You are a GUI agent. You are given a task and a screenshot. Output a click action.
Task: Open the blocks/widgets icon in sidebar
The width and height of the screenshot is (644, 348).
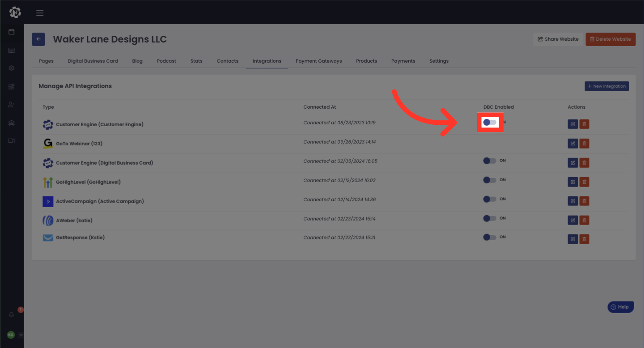pyautogui.click(x=12, y=86)
